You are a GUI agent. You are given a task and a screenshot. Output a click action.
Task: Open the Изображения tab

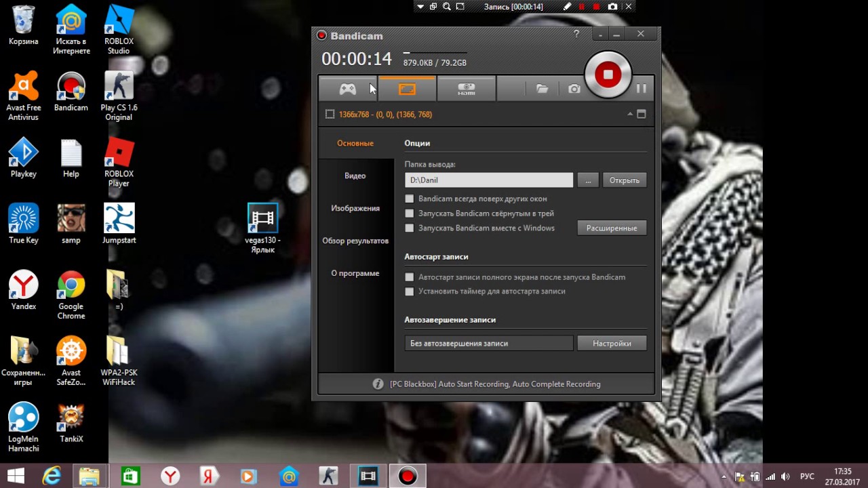(x=355, y=208)
